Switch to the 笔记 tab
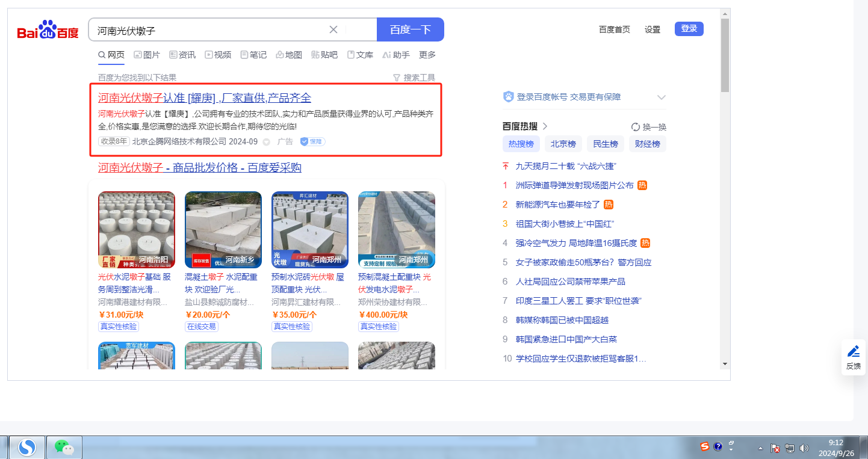Screen dimensions: 868x459 253,55
